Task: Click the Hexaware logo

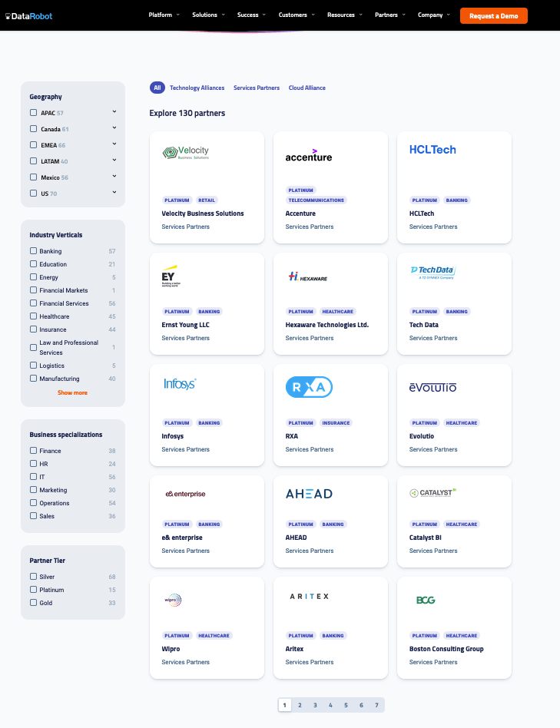Action: click(x=307, y=276)
